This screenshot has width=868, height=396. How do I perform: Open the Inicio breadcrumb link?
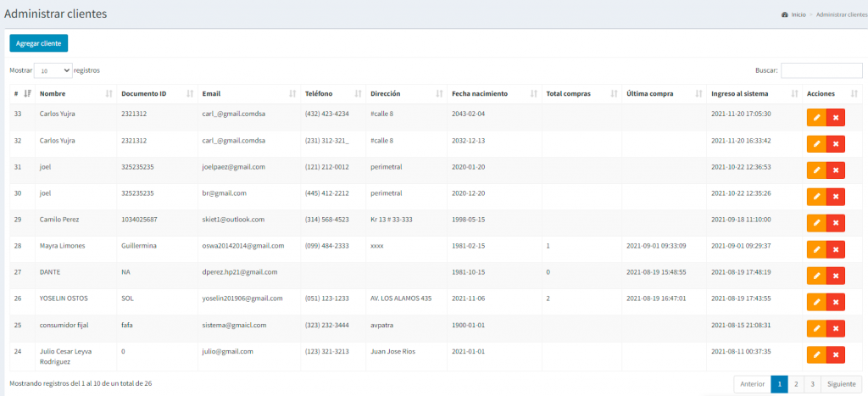coord(798,14)
